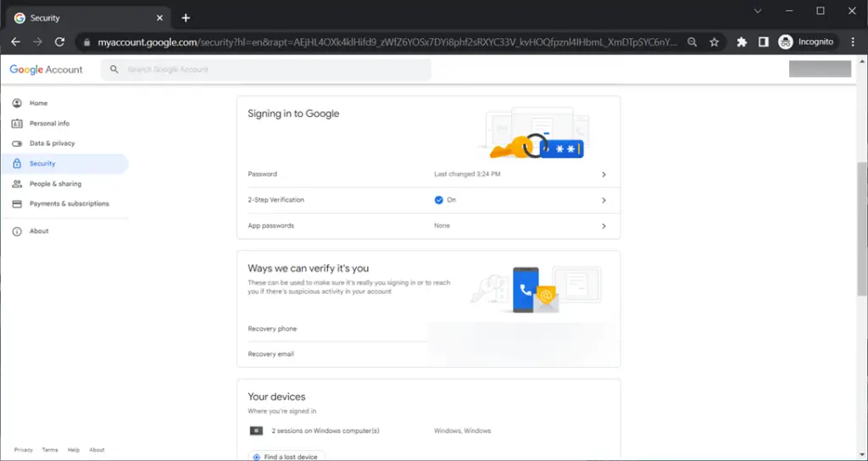Click the search magnifier in Google Account

(114, 69)
